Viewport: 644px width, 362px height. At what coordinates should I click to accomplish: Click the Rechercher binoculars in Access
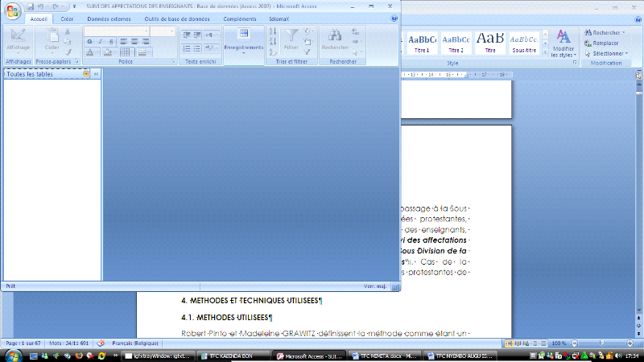click(335, 39)
